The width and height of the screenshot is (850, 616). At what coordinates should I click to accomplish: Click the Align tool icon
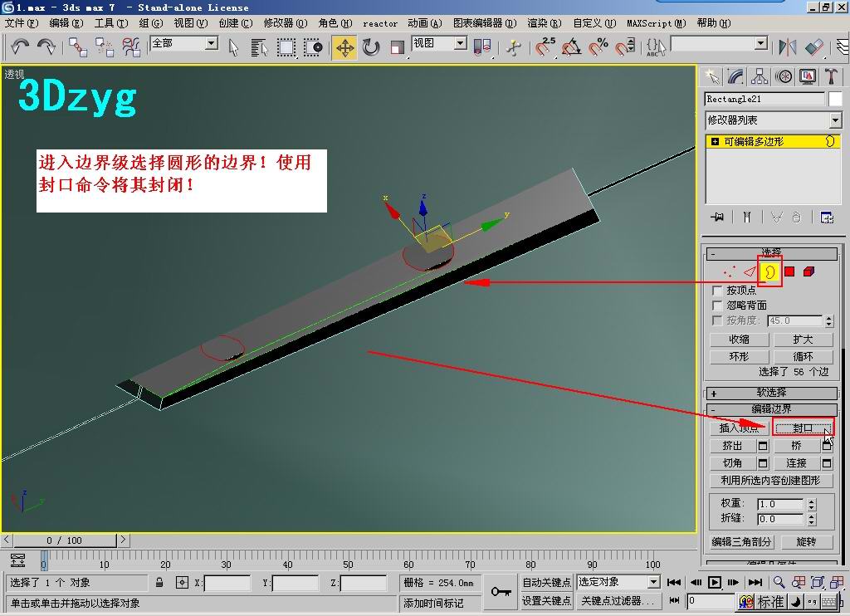point(813,47)
